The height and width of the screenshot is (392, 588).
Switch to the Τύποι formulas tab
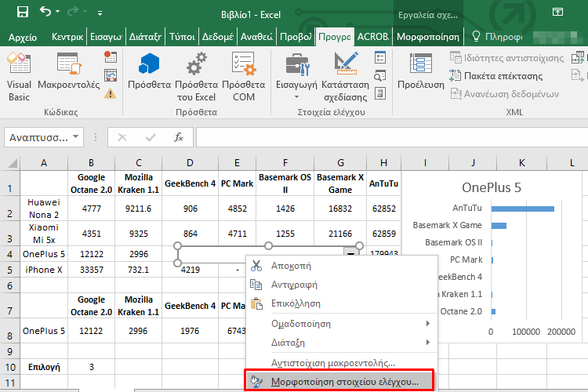pyautogui.click(x=182, y=37)
